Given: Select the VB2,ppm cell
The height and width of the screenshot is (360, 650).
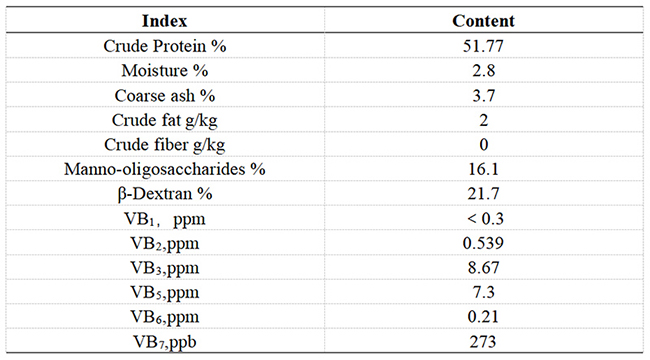Looking at the screenshot, I should [165, 243].
